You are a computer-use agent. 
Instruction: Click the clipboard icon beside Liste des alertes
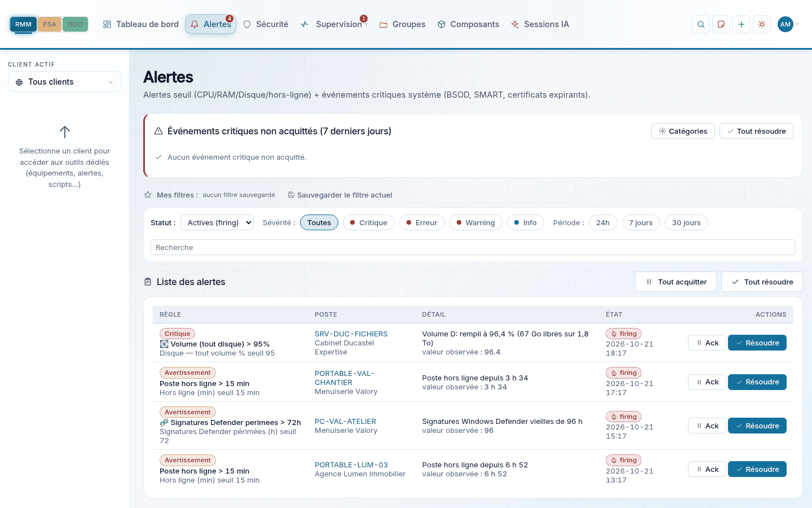(x=148, y=282)
